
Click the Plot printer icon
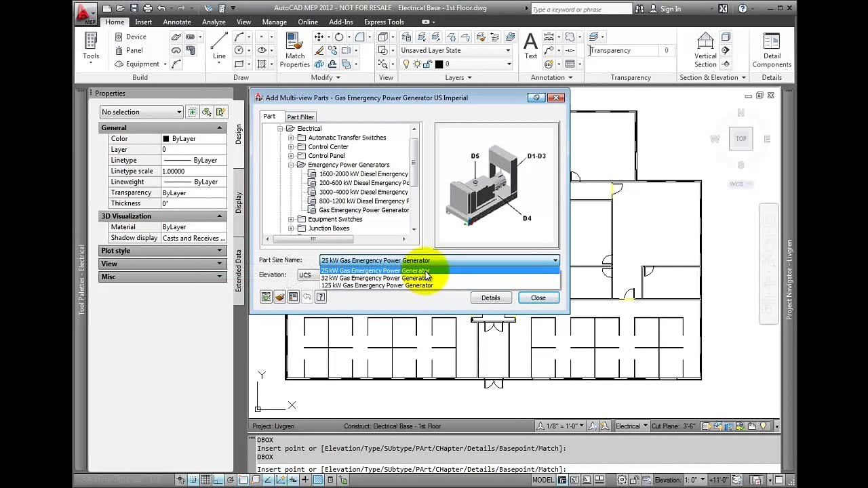coord(147,8)
